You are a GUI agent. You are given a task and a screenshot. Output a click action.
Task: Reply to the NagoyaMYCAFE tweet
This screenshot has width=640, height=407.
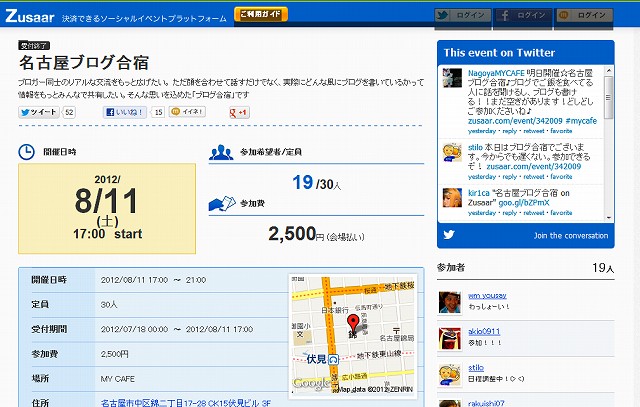pyautogui.click(x=509, y=131)
